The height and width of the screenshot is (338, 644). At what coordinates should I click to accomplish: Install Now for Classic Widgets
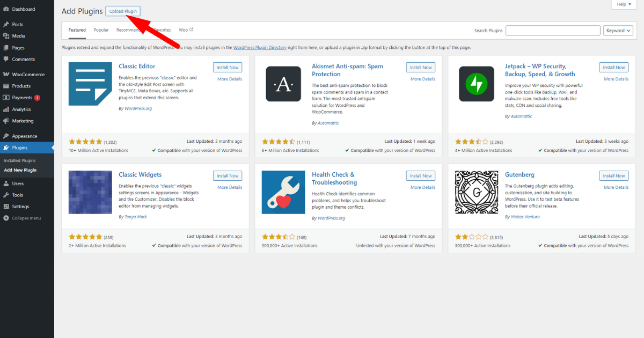coord(228,176)
